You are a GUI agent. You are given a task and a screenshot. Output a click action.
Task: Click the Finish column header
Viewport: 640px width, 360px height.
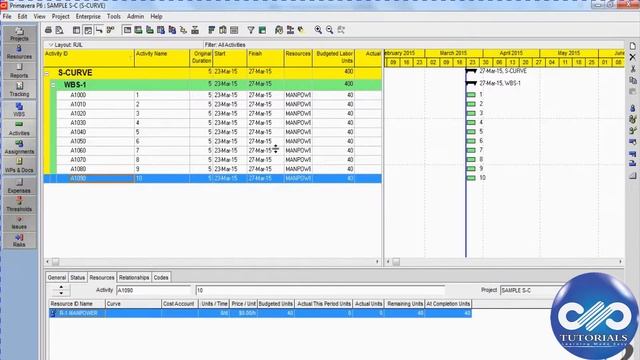point(265,58)
